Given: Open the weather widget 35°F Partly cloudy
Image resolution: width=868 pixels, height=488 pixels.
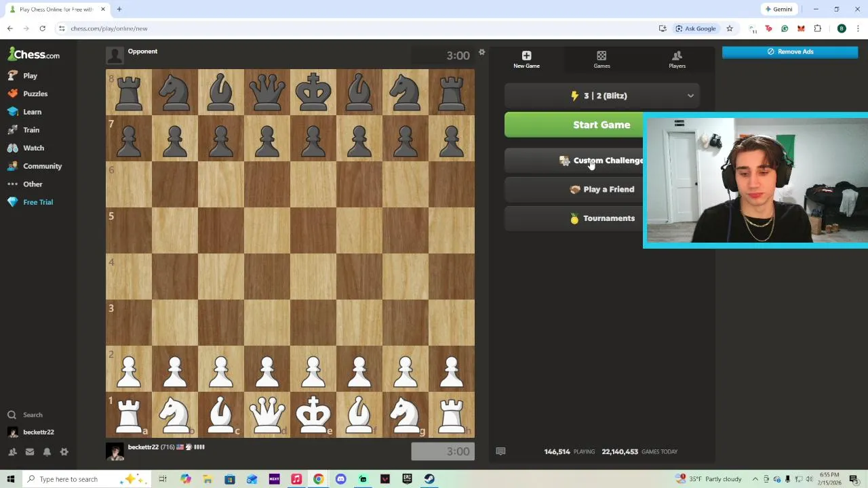Looking at the screenshot, I should pyautogui.click(x=709, y=479).
